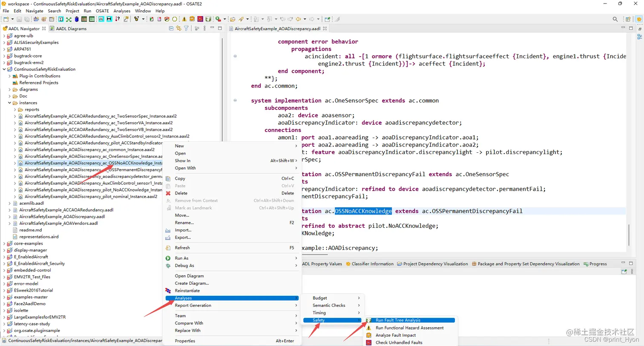The height and width of the screenshot is (346, 644).
Task: Expand the Plug-in Contributions node
Action: (x=9, y=76)
